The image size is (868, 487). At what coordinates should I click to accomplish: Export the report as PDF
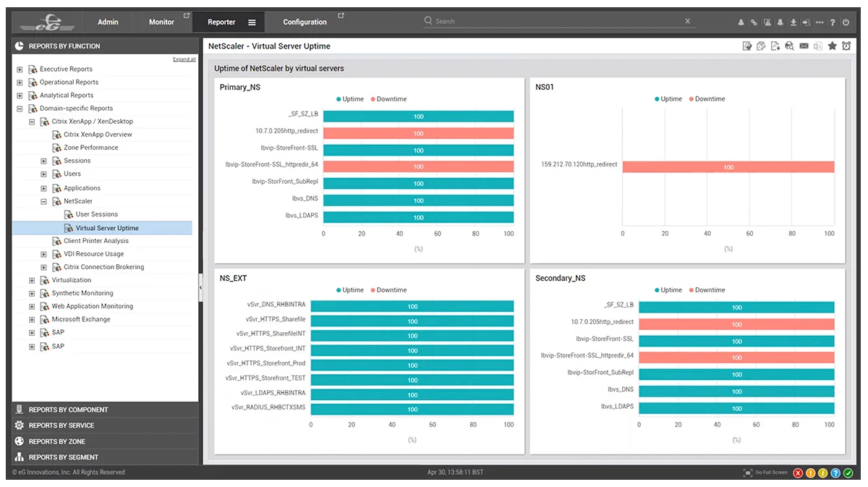tap(775, 46)
